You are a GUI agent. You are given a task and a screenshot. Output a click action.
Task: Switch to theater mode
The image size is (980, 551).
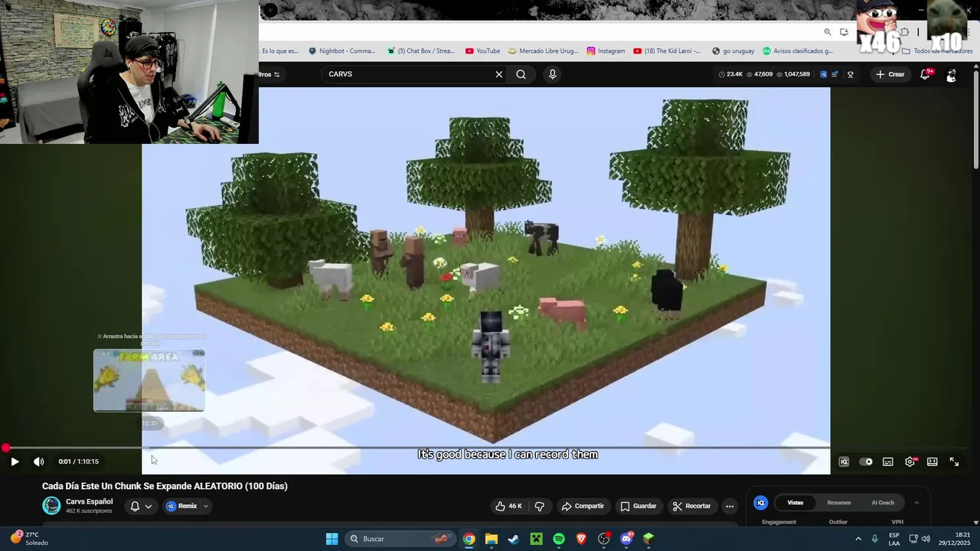click(x=933, y=461)
